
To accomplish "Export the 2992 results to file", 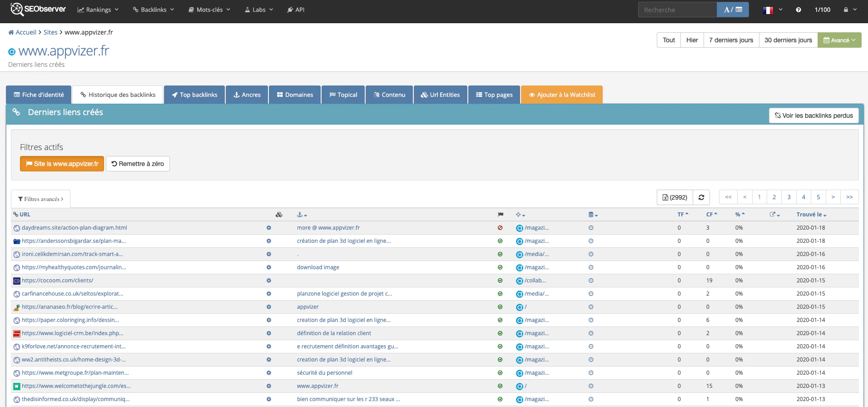I will [x=675, y=197].
